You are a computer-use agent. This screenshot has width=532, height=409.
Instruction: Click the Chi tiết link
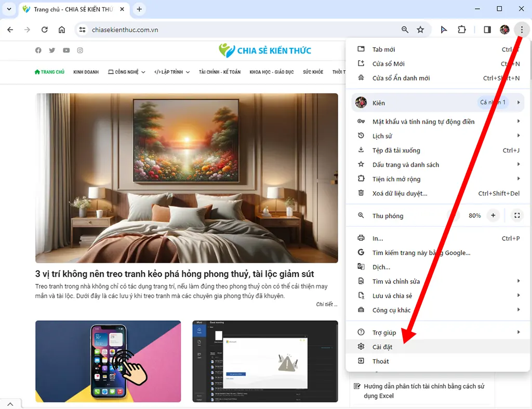325,305
